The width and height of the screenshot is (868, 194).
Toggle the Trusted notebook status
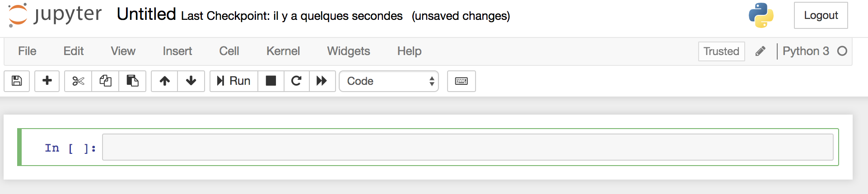pos(721,51)
